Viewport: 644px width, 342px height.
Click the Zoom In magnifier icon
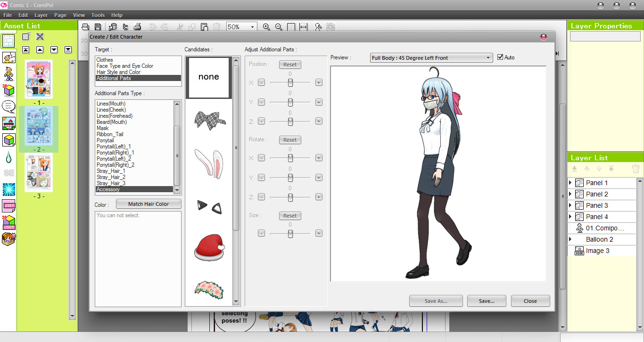(266, 27)
